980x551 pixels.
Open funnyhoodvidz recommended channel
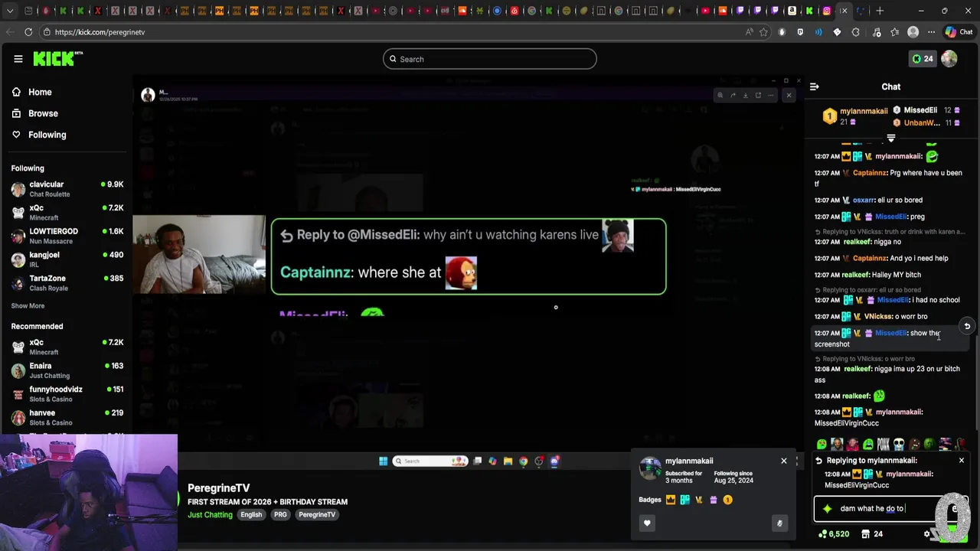point(67,394)
